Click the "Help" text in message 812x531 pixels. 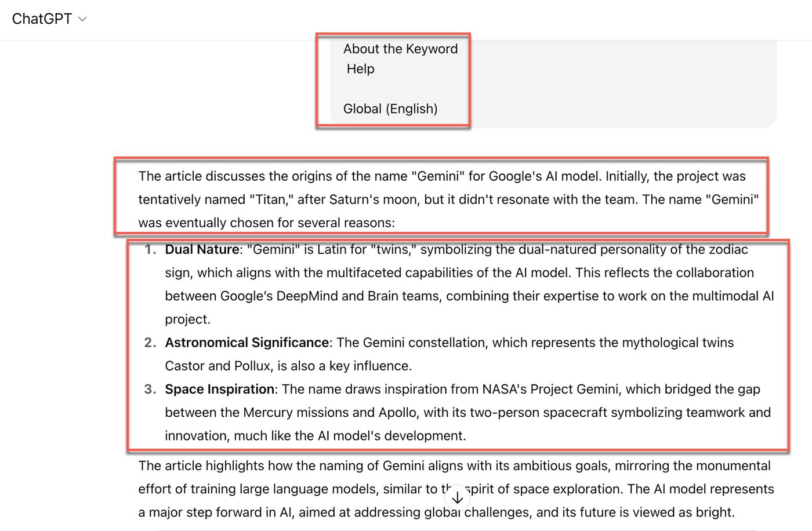[x=360, y=69]
